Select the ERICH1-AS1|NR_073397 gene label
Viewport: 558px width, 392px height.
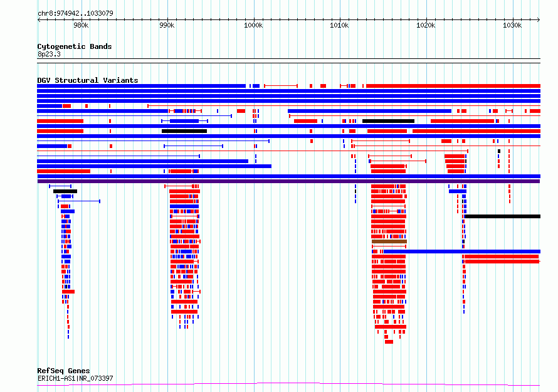point(75,378)
